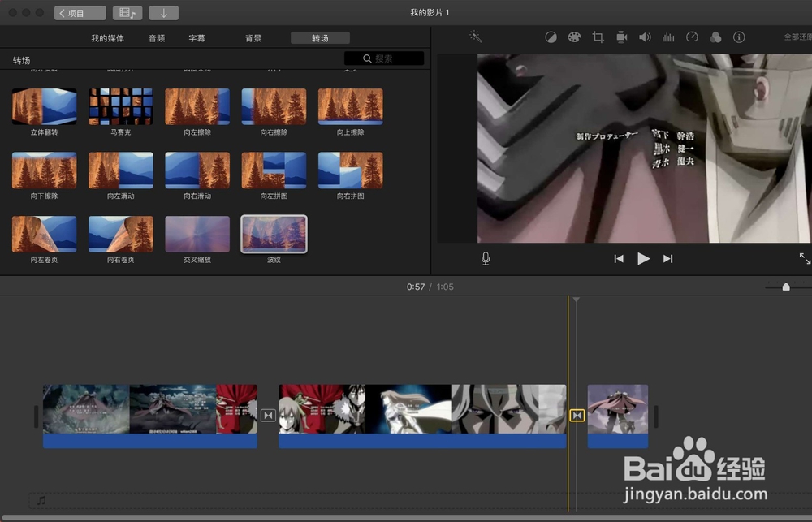Pick the 交叉缩放 transition

click(197, 234)
